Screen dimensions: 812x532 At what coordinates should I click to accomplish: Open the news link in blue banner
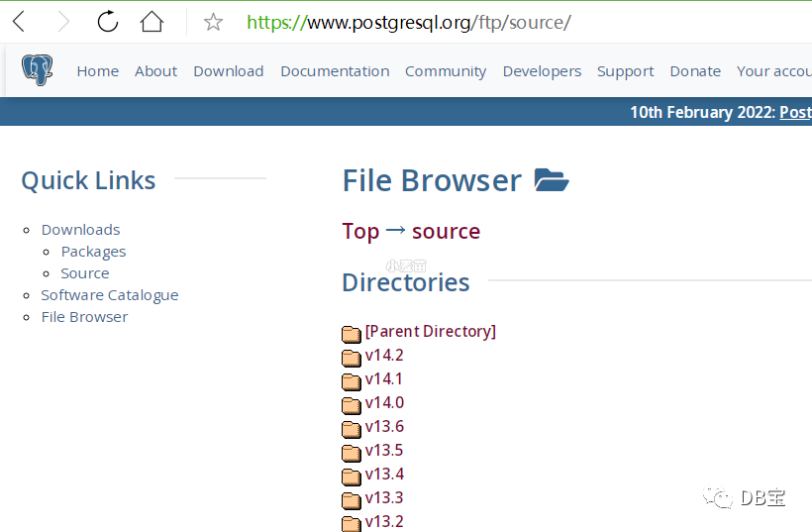tap(796, 112)
